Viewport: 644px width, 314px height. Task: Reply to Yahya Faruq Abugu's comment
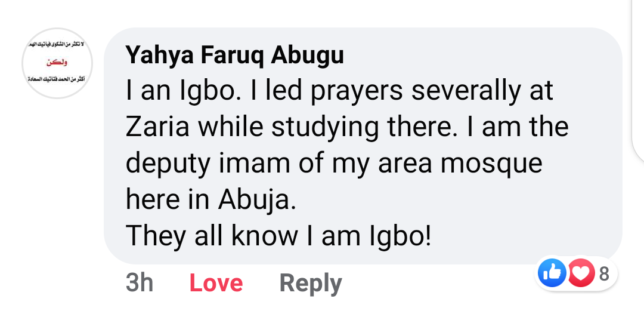coord(311,283)
